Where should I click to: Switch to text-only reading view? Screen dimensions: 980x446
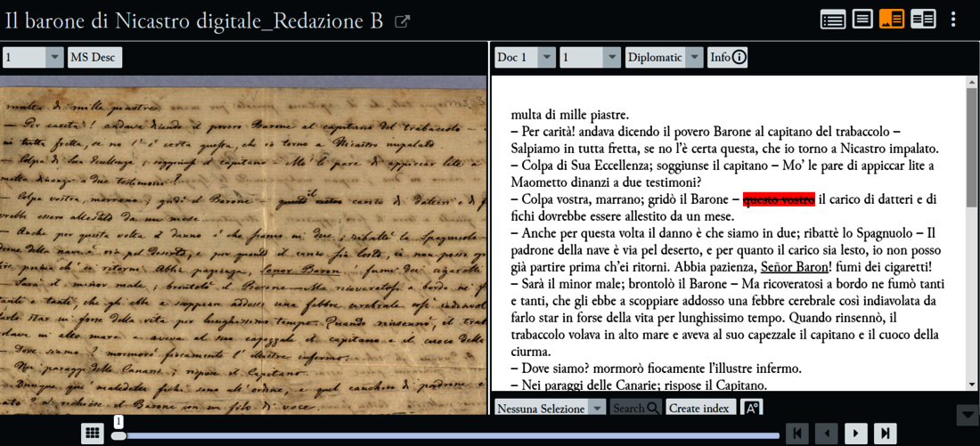click(x=862, y=20)
